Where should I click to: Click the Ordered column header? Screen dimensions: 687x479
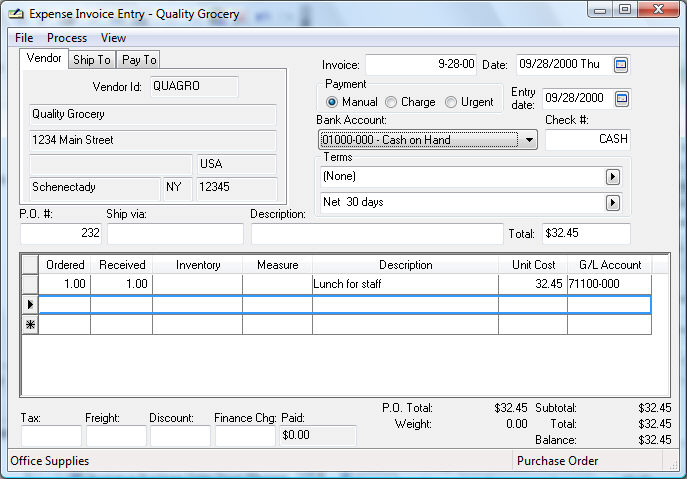(x=65, y=265)
